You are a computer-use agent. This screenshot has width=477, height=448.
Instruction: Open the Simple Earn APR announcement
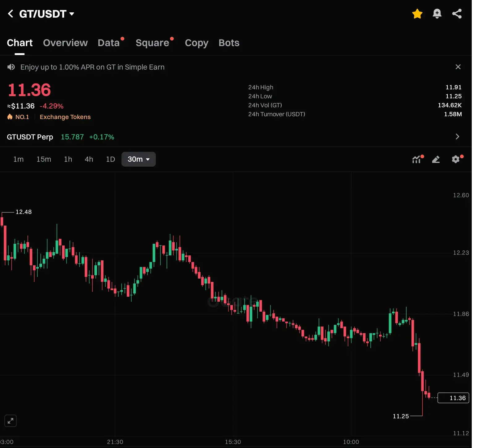tap(92, 67)
